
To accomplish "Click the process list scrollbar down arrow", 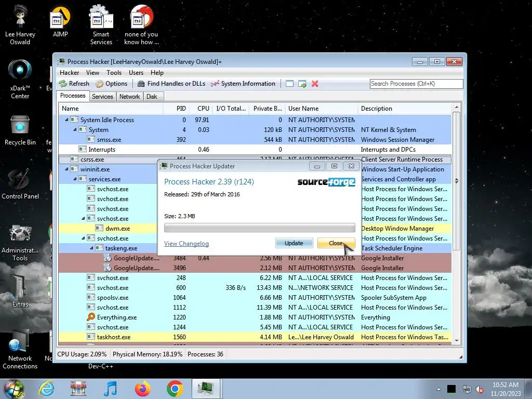I will 457,341.
